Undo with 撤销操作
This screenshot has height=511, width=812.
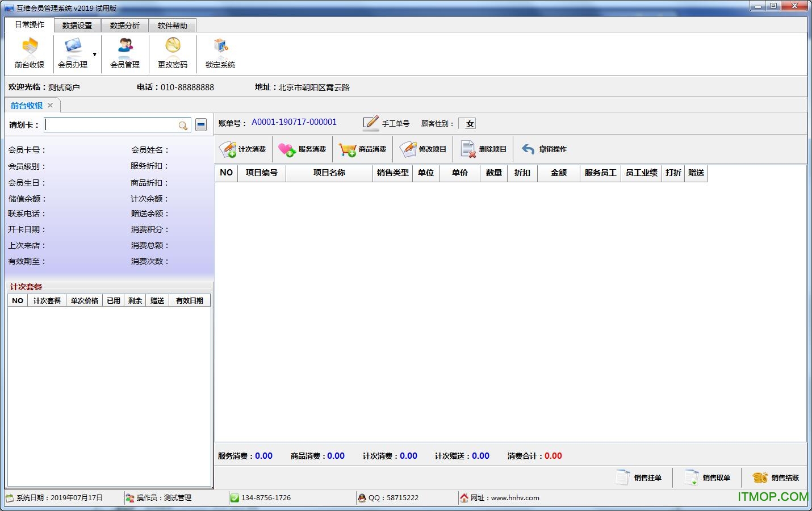(543, 149)
